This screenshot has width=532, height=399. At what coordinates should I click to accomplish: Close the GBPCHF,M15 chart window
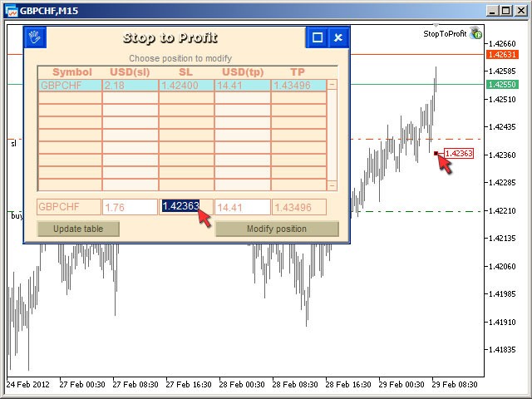pyautogui.click(x=521, y=11)
